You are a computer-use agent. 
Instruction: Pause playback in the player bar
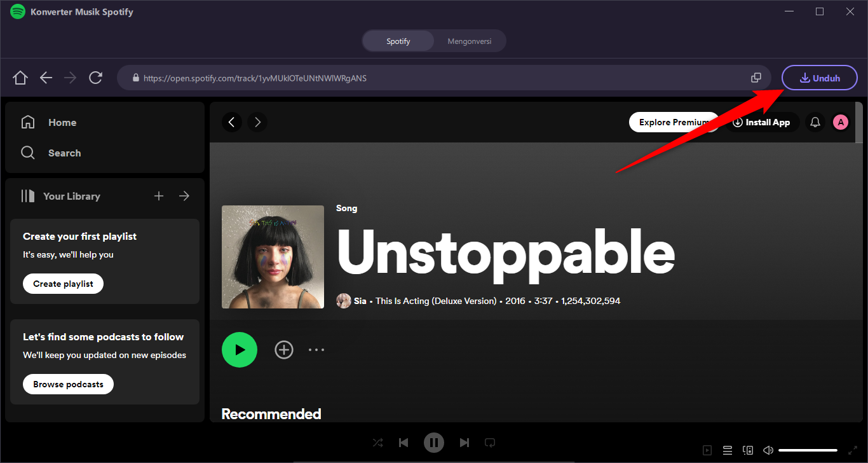(434, 443)
